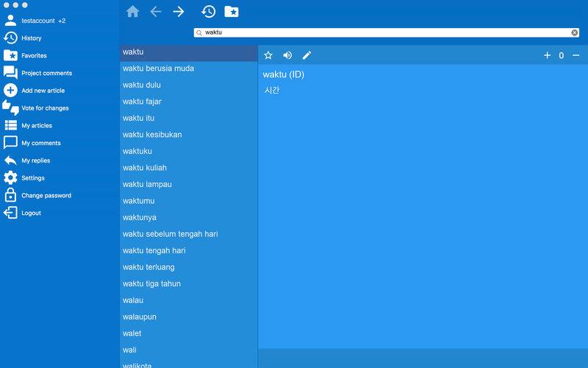Click the My articles list icon
This screenshot has width=588, height=368.
coord(10,125)
